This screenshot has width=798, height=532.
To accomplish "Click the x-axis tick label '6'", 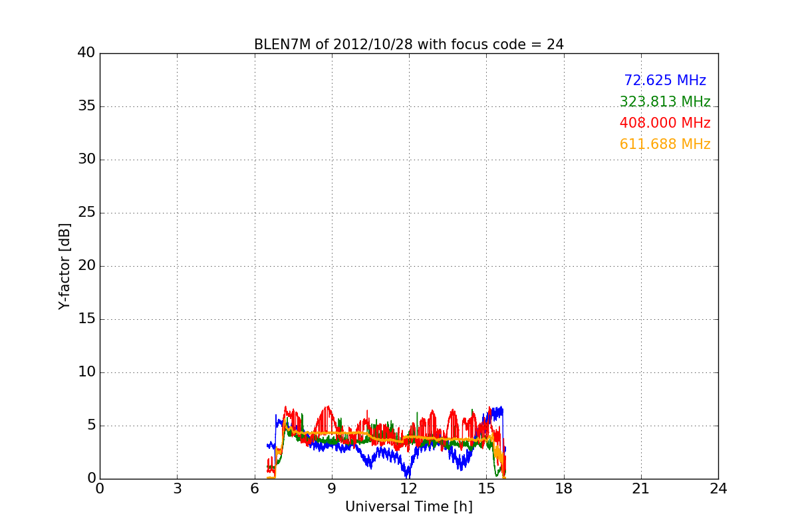I will 255,489.
